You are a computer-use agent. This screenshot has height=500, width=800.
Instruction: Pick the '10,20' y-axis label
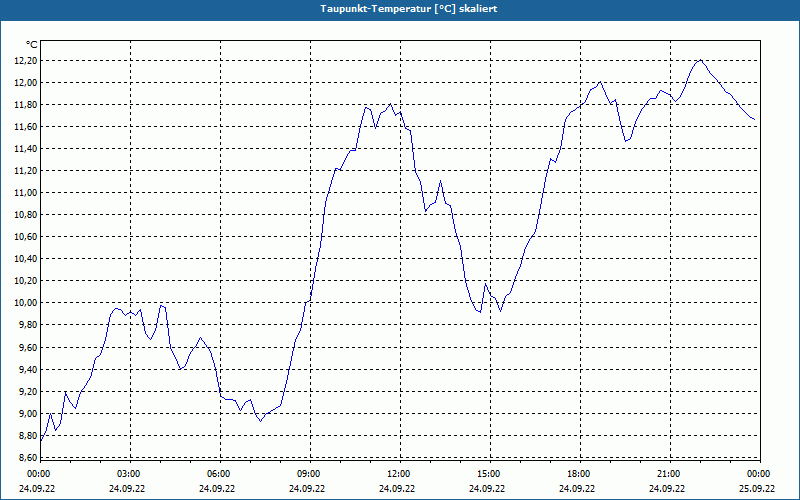26,281
